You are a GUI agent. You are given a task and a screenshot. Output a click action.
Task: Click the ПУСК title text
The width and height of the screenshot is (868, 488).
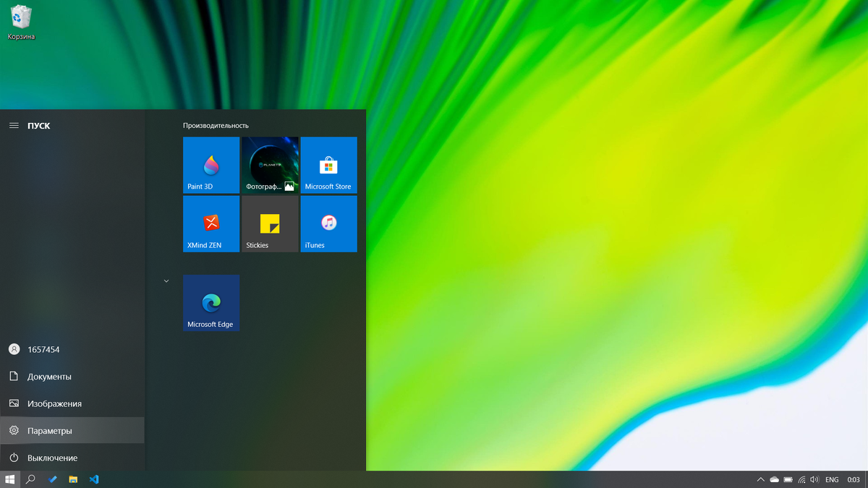(39, 126)
